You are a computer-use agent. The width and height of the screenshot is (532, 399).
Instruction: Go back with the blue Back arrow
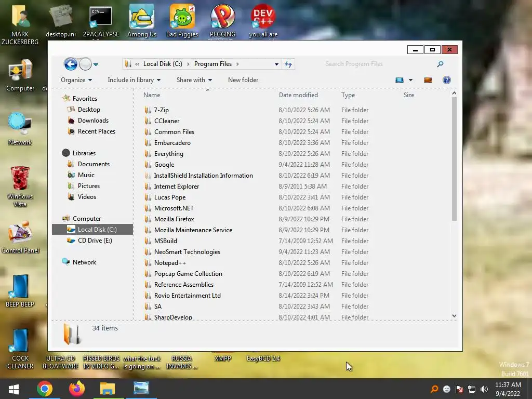71,64
